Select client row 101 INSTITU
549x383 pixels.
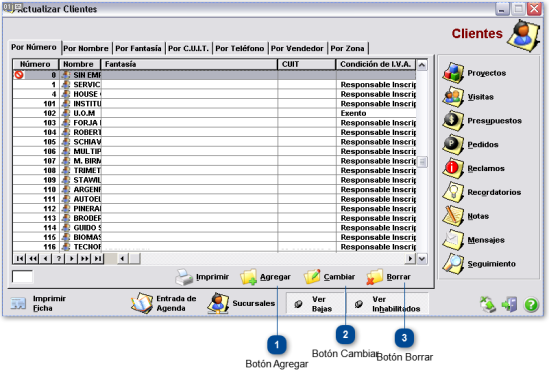click(214, 104)
